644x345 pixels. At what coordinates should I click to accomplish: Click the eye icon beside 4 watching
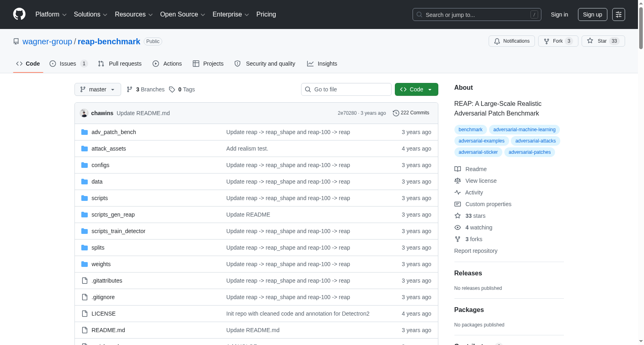click(x=458, y=227)
